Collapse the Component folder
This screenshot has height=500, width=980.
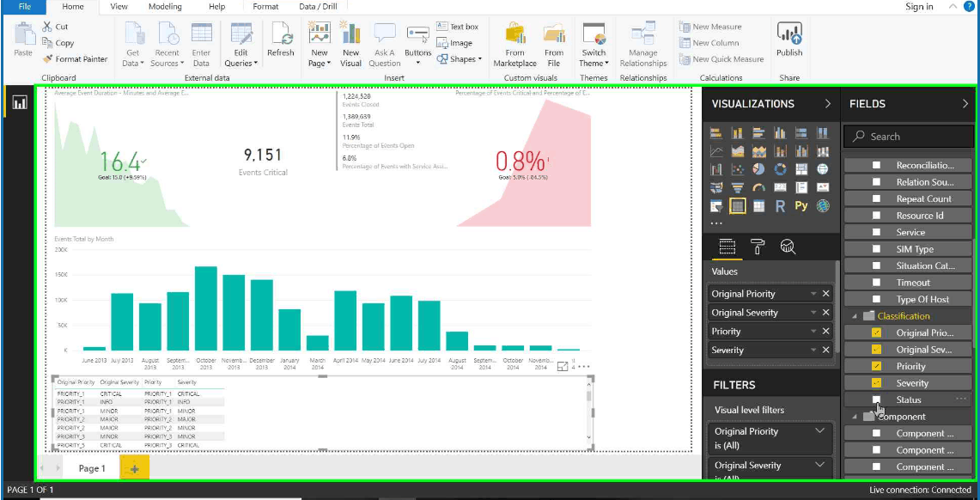[855, 417]
